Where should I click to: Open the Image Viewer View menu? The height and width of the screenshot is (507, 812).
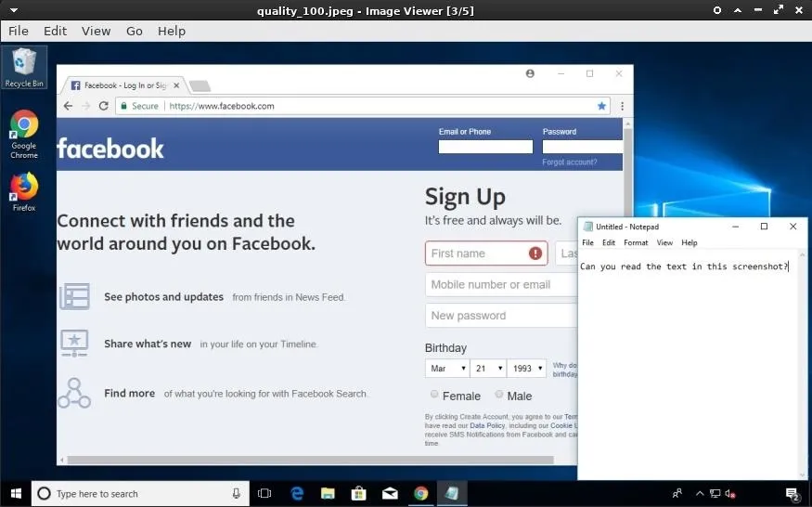pos(96,31)
